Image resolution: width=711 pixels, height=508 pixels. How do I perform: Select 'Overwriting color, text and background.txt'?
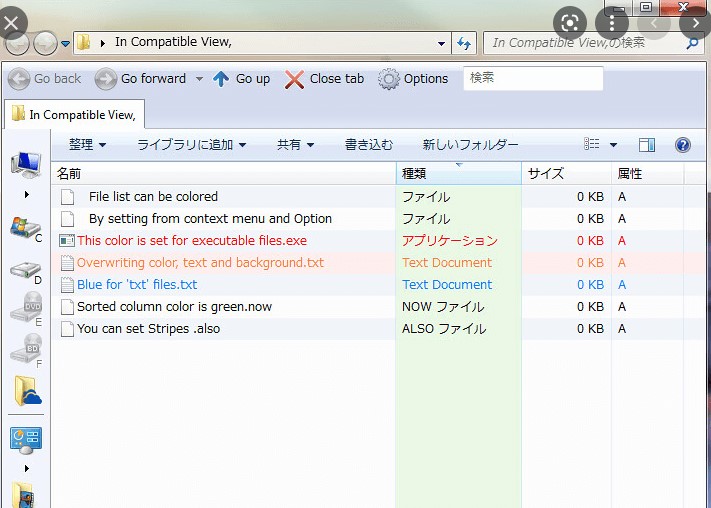coord(200,263)
